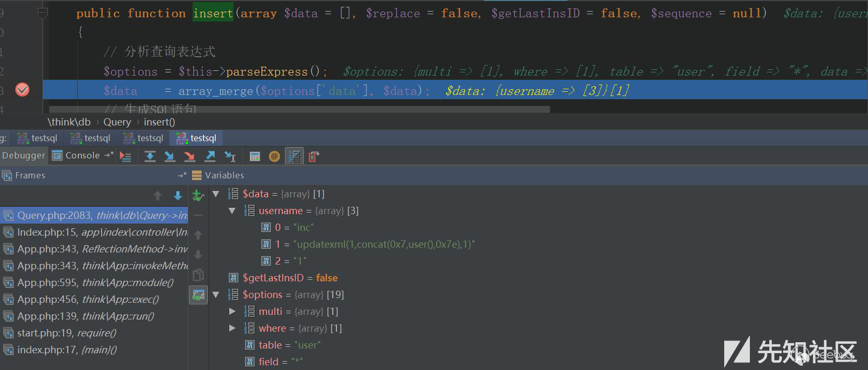Click the Force Step Into red arrow
Screen dimensions: 868x370
189,156
